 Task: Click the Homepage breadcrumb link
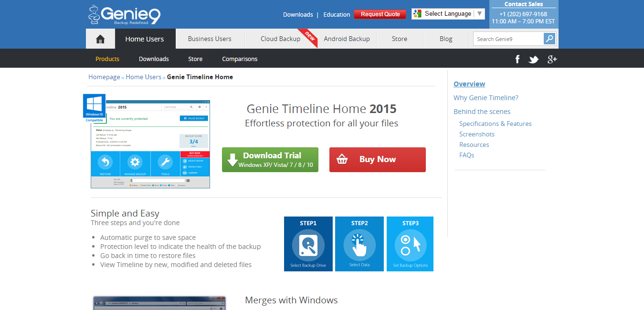tap(104, 77)
